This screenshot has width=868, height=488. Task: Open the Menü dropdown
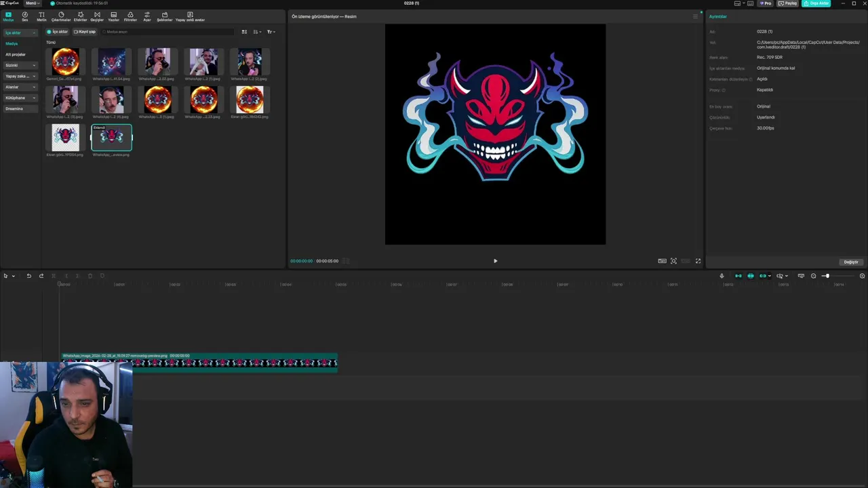pos(33,3)
